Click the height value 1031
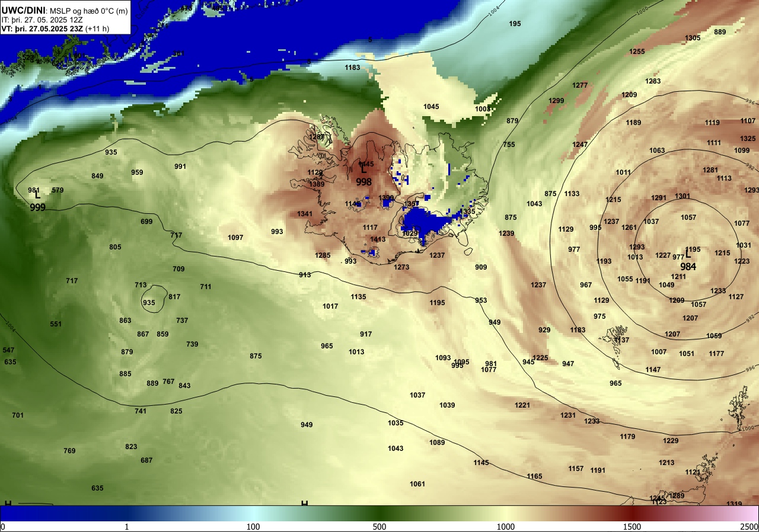Screen dimensions: 759x532 (744, 245)
